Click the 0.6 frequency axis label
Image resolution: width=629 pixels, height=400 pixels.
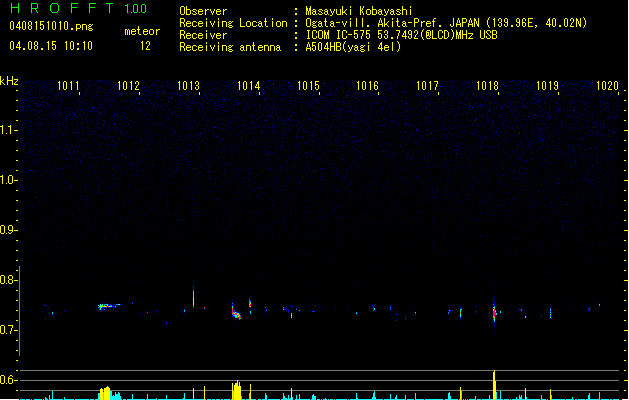7,380
